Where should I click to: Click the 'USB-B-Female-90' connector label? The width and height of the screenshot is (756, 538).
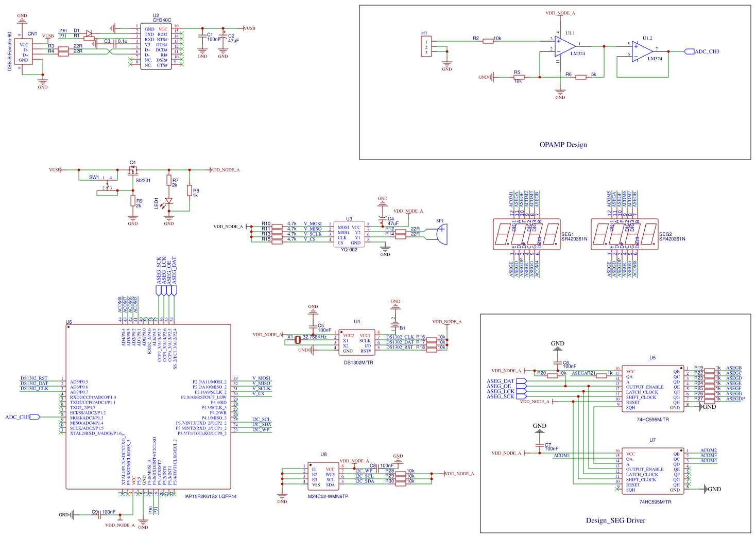click(x=9, y=51)
